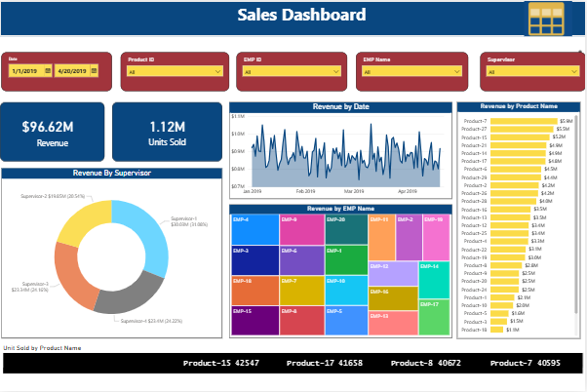Click the Product-14 axis label
Image resolution: width=587 pixels, height=392 pixels.
click(474, 153)
